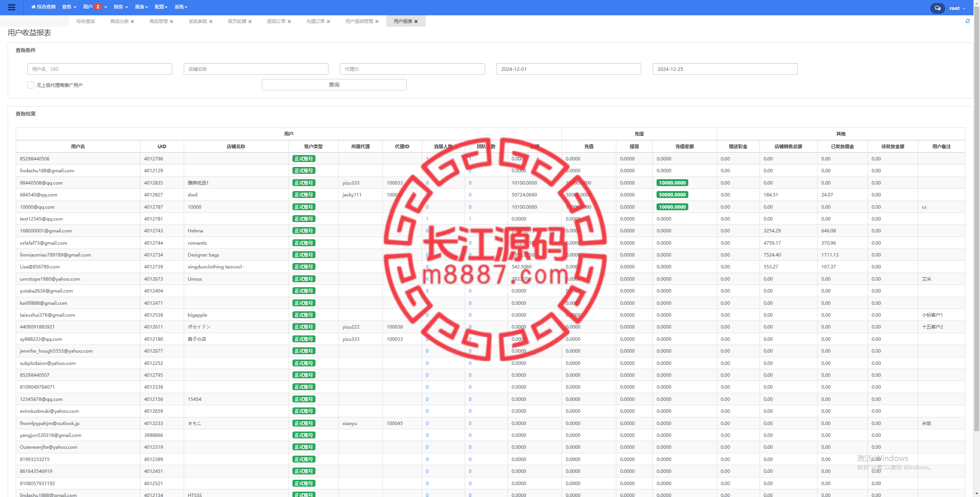Click balance value 50724.0660
Screen dimensions: 980x497
[x=524, y=195]
